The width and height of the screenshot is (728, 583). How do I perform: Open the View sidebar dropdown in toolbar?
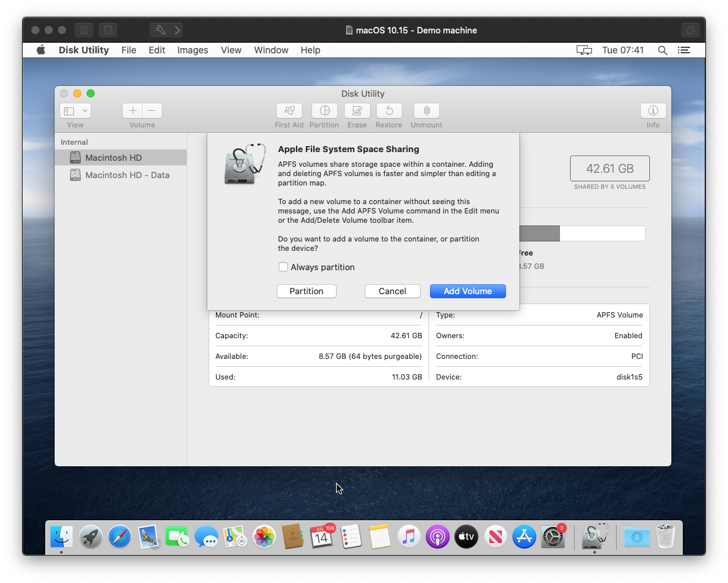[75, 111]
